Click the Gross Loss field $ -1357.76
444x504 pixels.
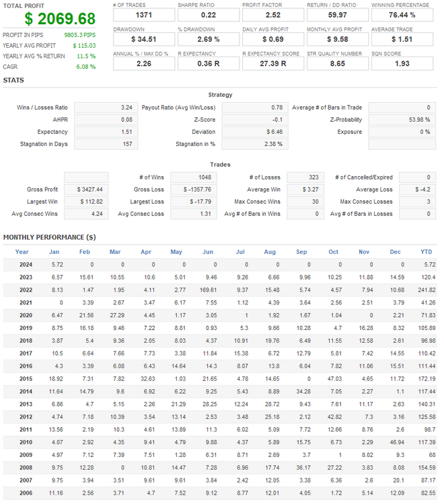[193, 190]
